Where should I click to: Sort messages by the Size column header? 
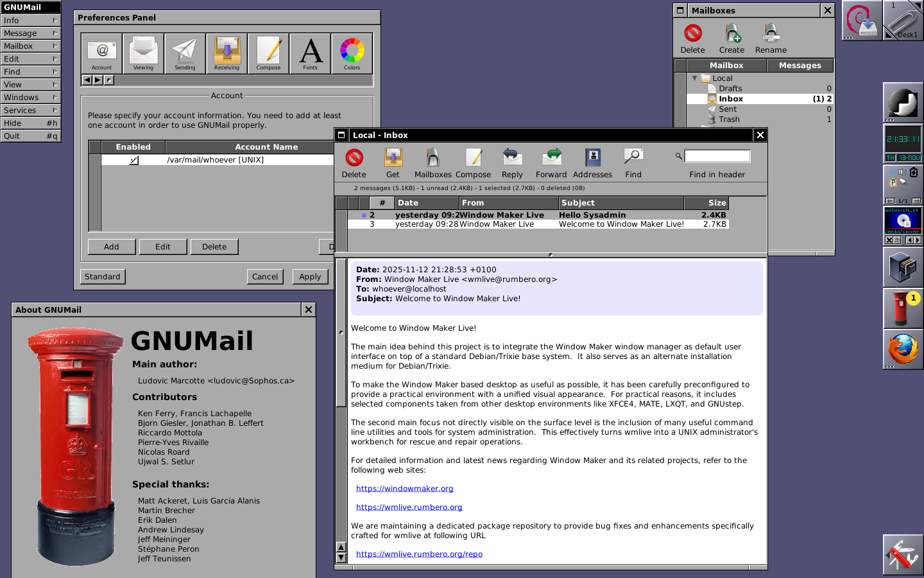(706, 203)
